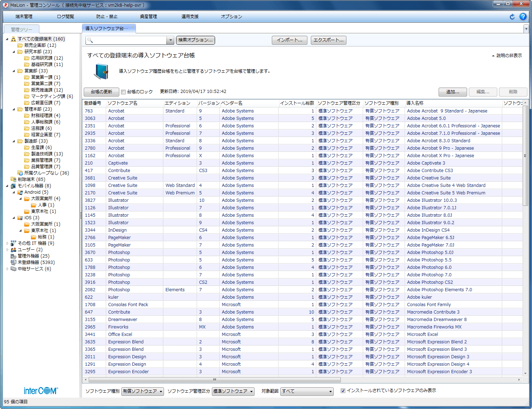Open the ソフトウェア種別 dropdown
532x409 pixels.
[142, 391]
